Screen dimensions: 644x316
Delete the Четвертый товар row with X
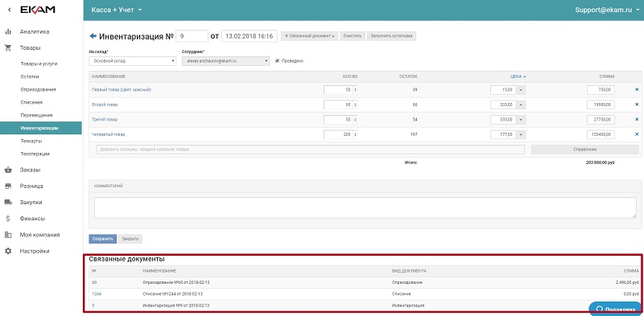(637, 134)
